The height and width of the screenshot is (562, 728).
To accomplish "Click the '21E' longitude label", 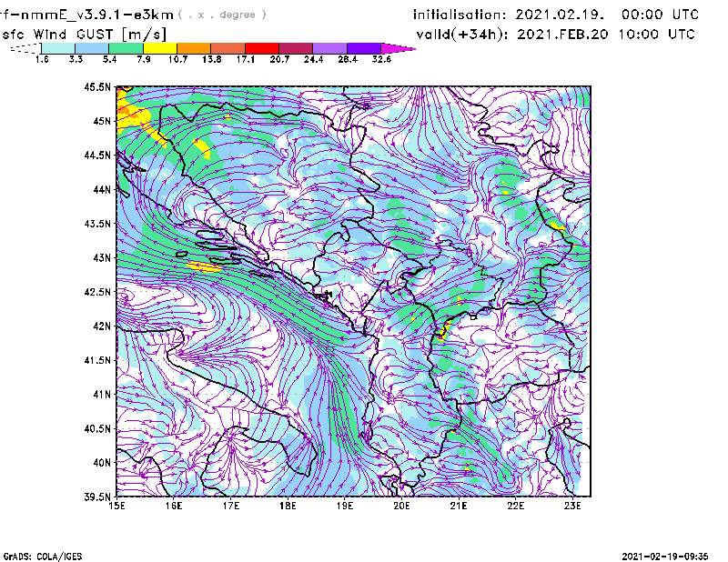I will (459, 506).
